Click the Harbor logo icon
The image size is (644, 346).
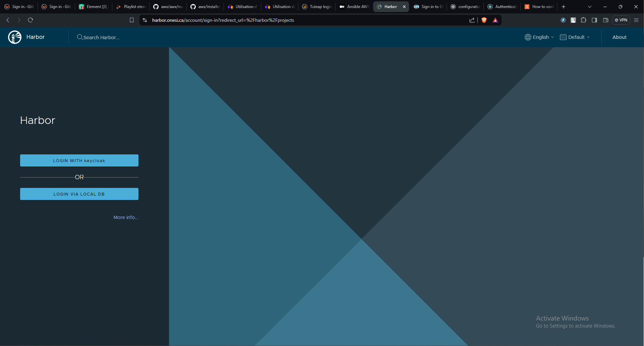[15, 37]
